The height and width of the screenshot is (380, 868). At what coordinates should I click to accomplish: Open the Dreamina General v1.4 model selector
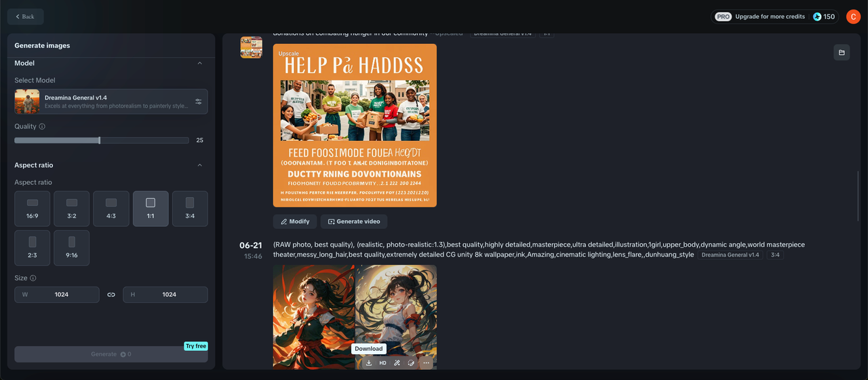click(111, 102)
